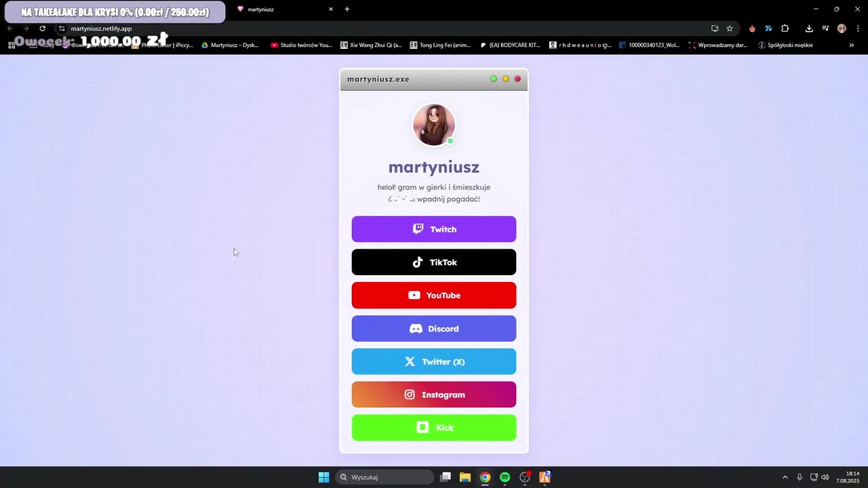
Task: Open the 'r h d w e a u n i o' bookmark
Action: (580, 45)
